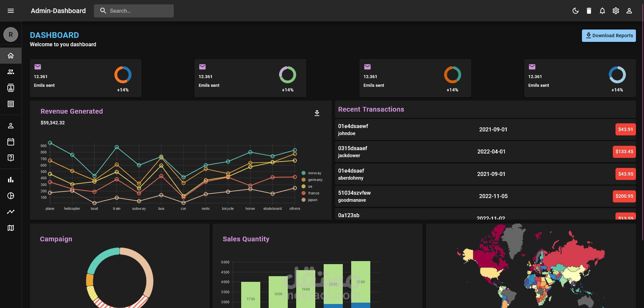Click the Download Reports button
Screen dimensions: 644x308
(609, 36)
